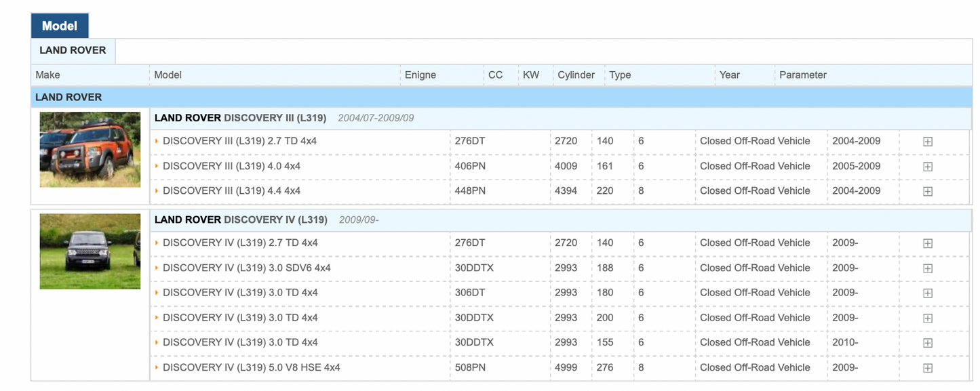The height and width of the screenshot is (391, 980).
Task: Click the Type column header
Action: [620, 75]
